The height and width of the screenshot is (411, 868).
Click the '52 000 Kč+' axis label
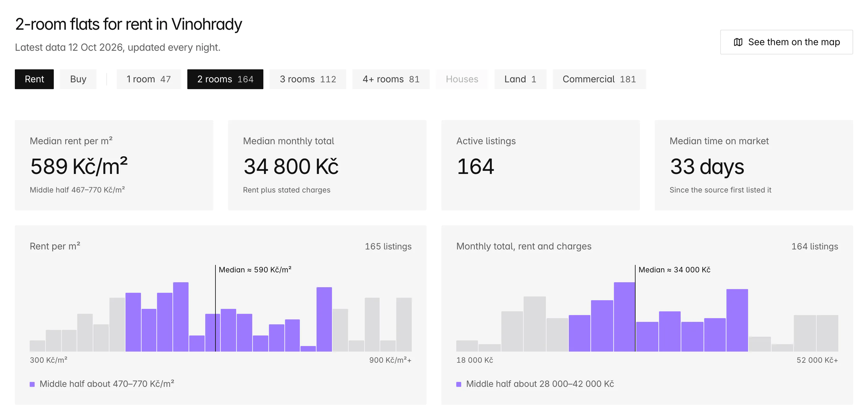[x=817, y=360]
